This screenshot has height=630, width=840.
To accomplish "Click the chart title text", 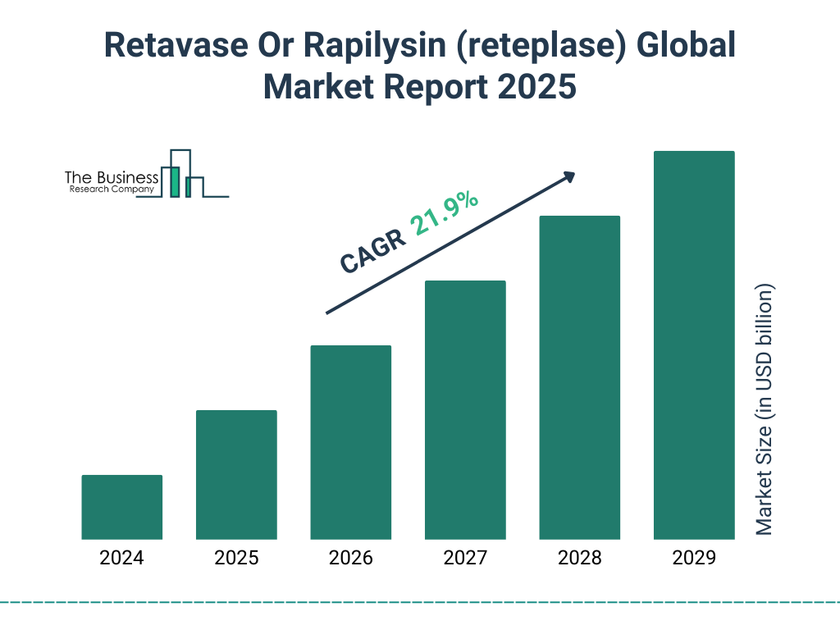I will click(419, 66).
